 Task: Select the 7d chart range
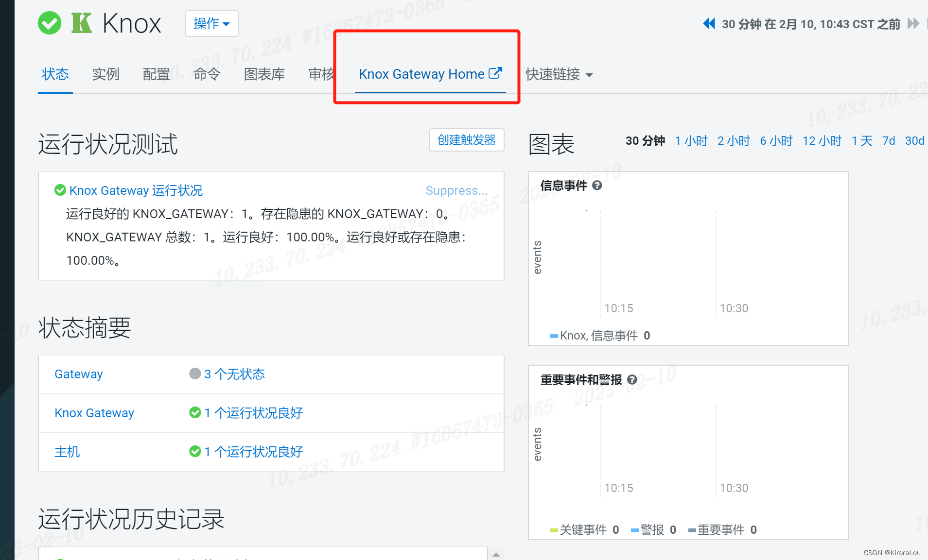(889, 141)
